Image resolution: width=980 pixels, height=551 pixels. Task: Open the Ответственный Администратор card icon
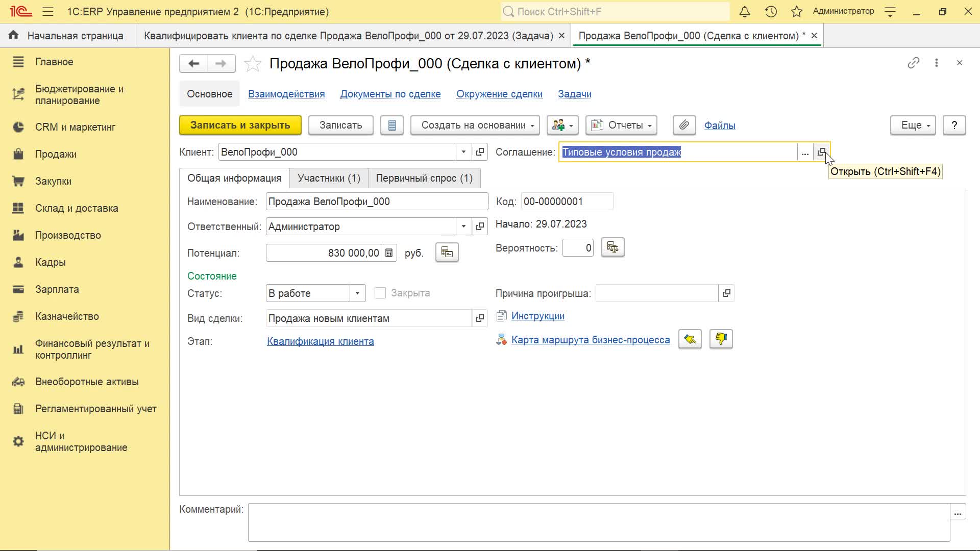tap(480, 227)
